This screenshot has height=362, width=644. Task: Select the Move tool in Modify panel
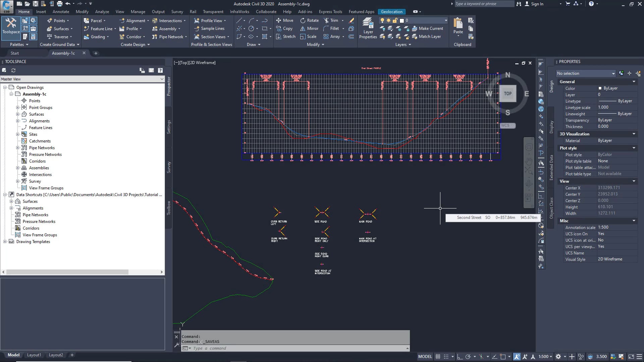[284, 20]
